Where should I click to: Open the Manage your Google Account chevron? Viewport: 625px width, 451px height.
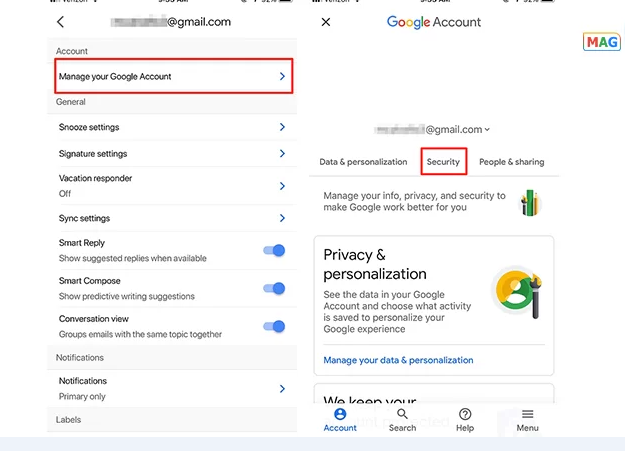[282, 76]
